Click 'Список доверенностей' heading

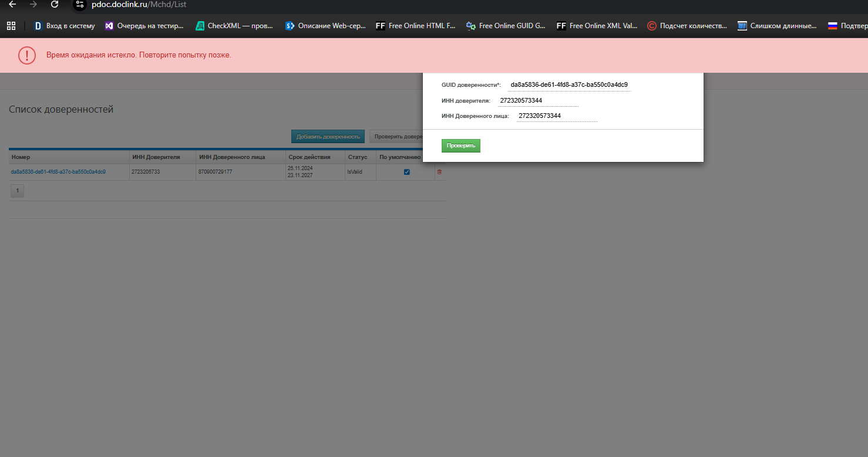61,110
